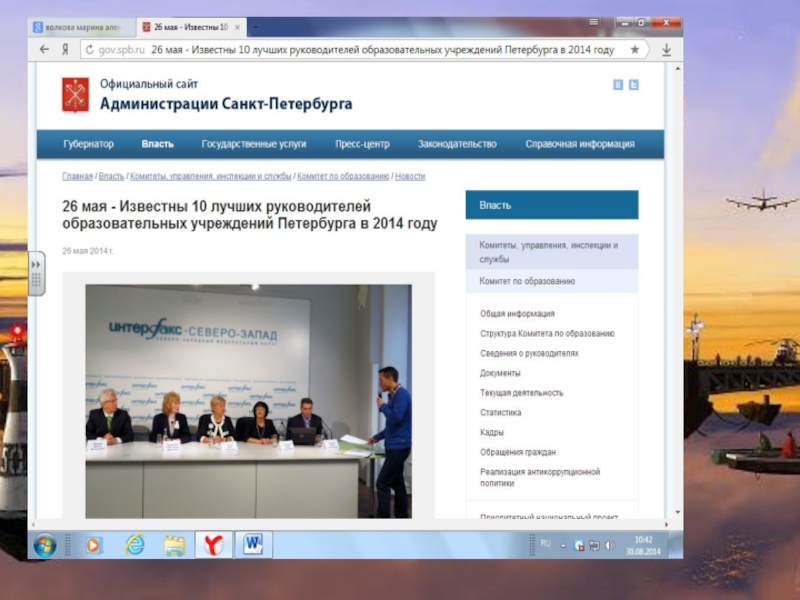This screenshot has width=800, height=600.
Task: Click the press conference photo
Action: [x=248, y=400]
